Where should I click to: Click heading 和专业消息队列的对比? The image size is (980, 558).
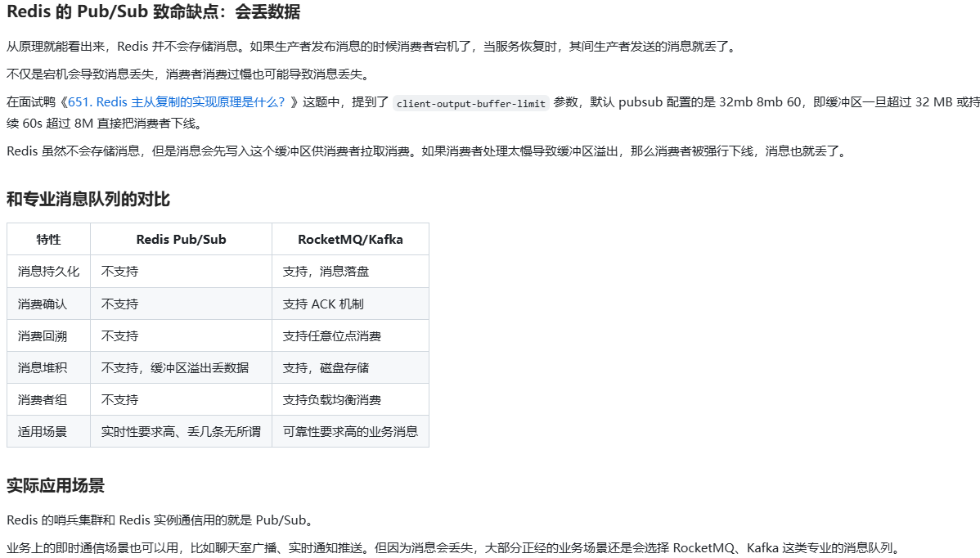point(88,200)
